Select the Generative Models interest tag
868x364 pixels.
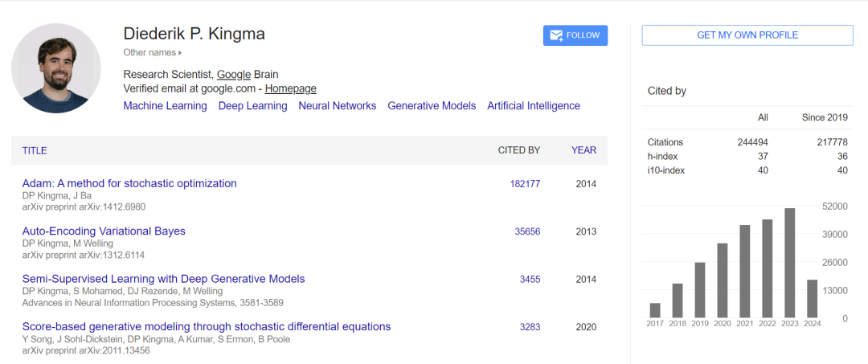point(432,106)
